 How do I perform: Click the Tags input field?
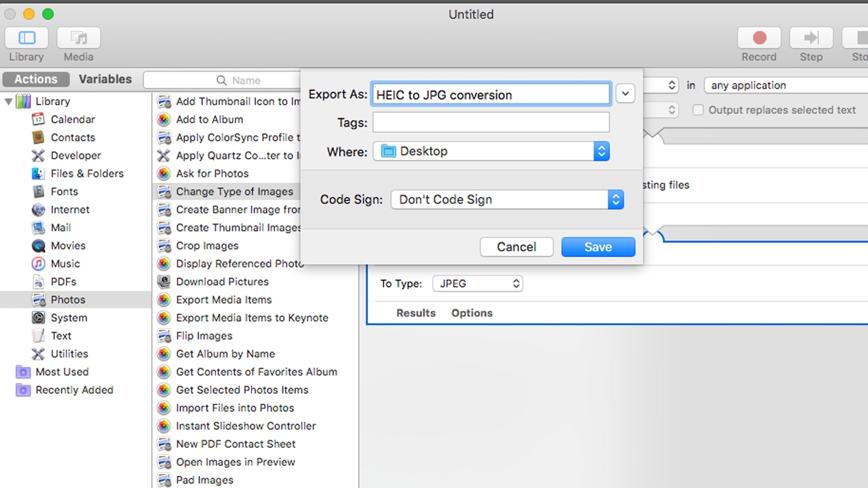coord(491,123)
